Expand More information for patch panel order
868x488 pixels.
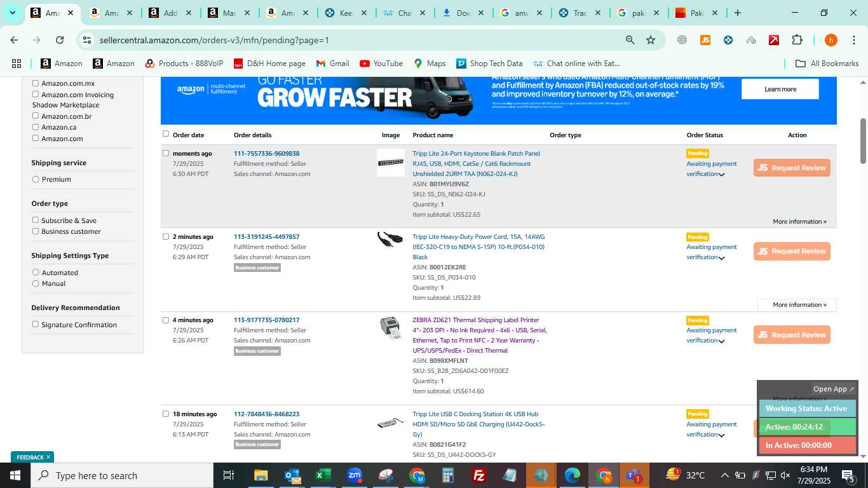799,222
